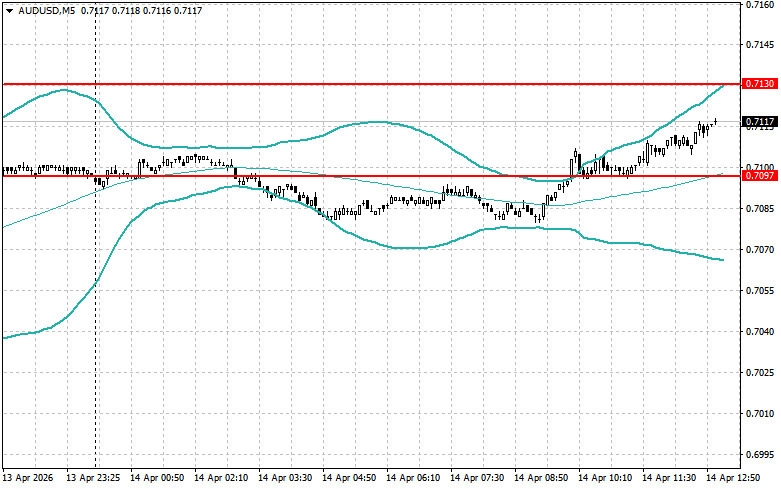This screenshot has width=781, height=489.
Task: Click the 14 Apr 03:30 time label
Action: point(285,478)
